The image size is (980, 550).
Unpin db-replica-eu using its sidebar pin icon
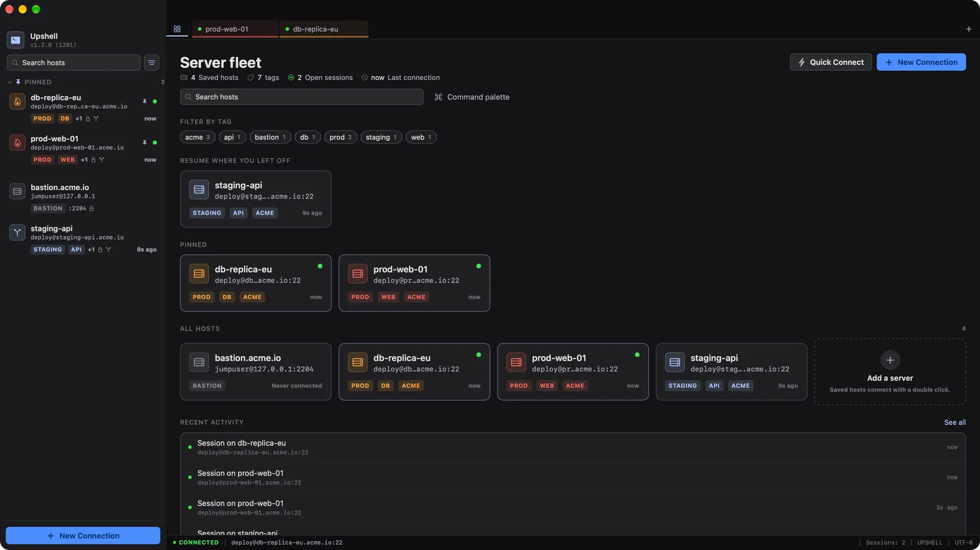click(x=145, y=101)
